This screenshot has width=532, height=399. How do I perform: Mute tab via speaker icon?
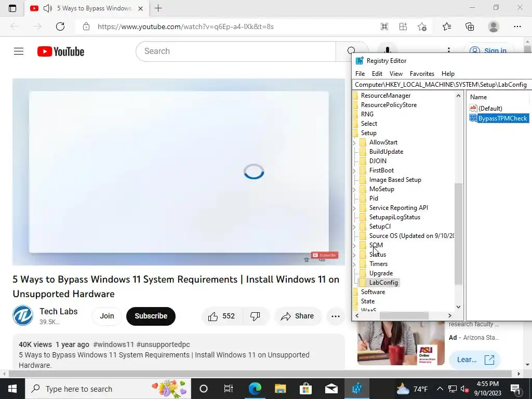click(x=48, y=8)
